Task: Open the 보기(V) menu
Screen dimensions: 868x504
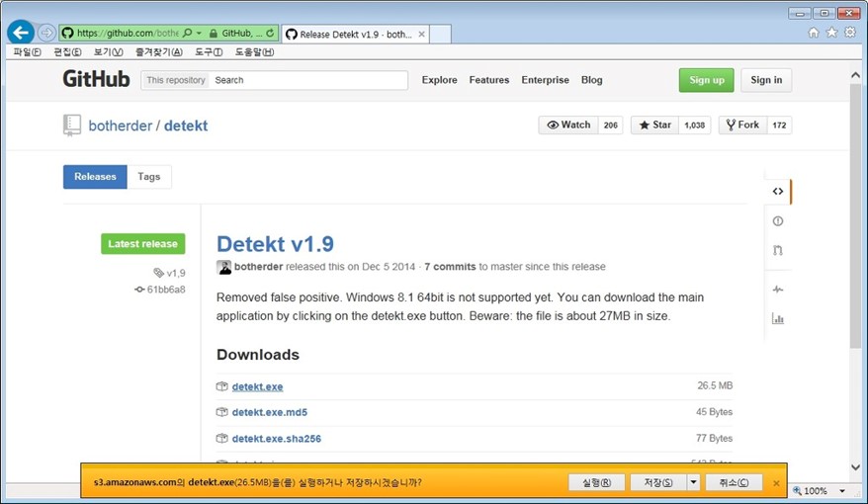Action: point(108,52)
